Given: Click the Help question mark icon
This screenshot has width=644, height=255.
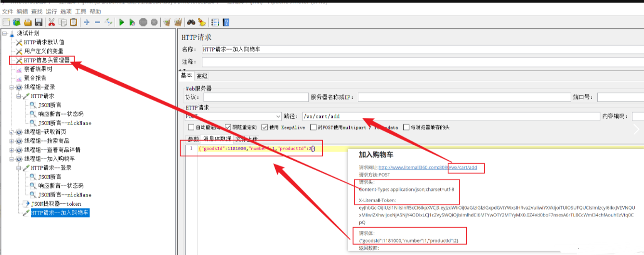Looking at the screenshot, I should [x=225, y=22].
